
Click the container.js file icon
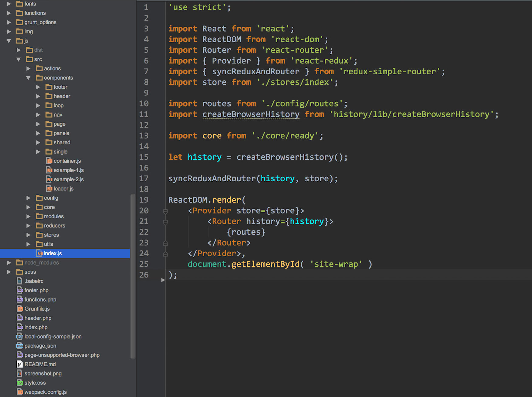[49, 161]
